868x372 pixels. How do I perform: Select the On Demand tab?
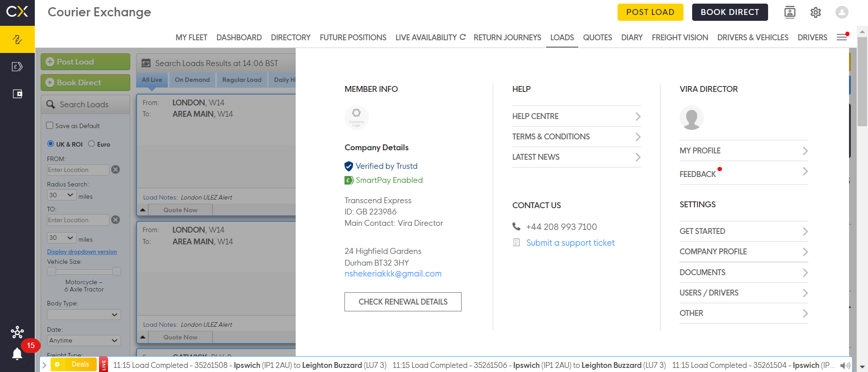point(192,80)
